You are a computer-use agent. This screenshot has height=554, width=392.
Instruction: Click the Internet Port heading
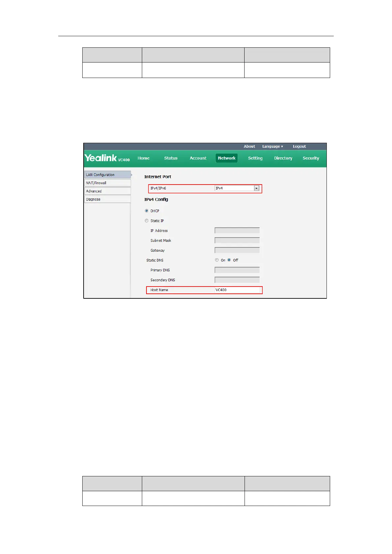pyautogui.click(x=158, y=177)
